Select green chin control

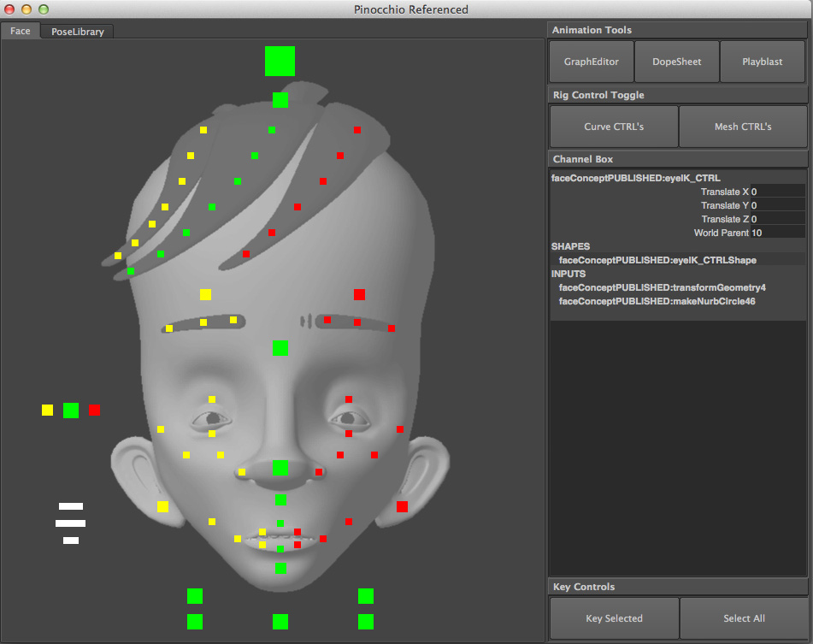[280, 568]
